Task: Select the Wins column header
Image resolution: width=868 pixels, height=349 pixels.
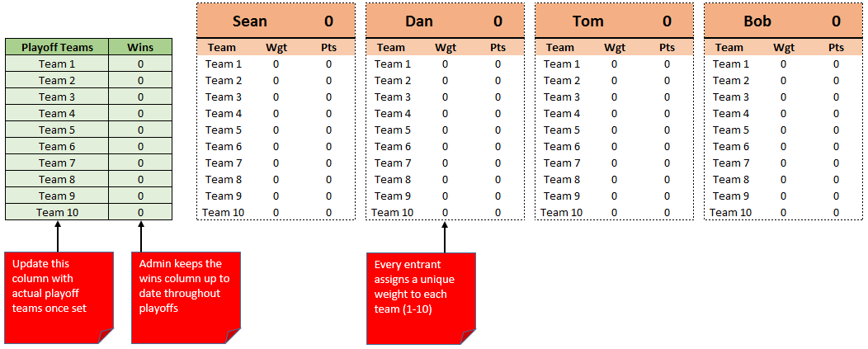Action: point(140,47)
